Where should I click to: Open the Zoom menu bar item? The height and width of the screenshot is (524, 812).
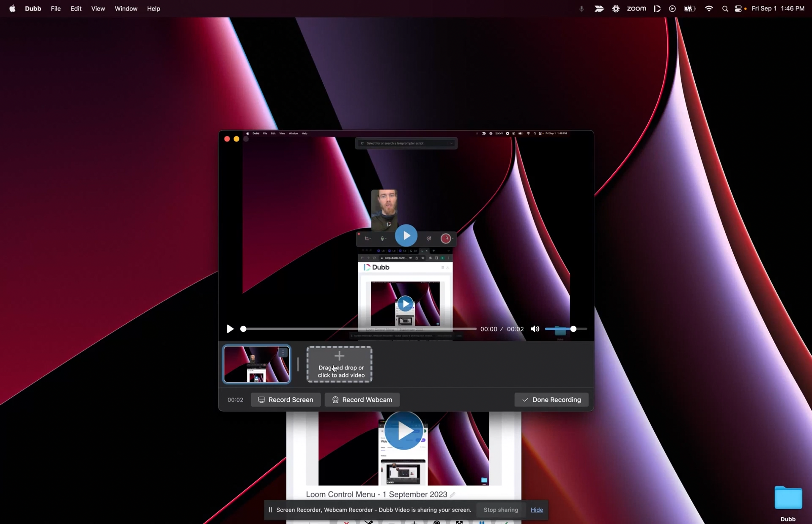click(636, 8)
